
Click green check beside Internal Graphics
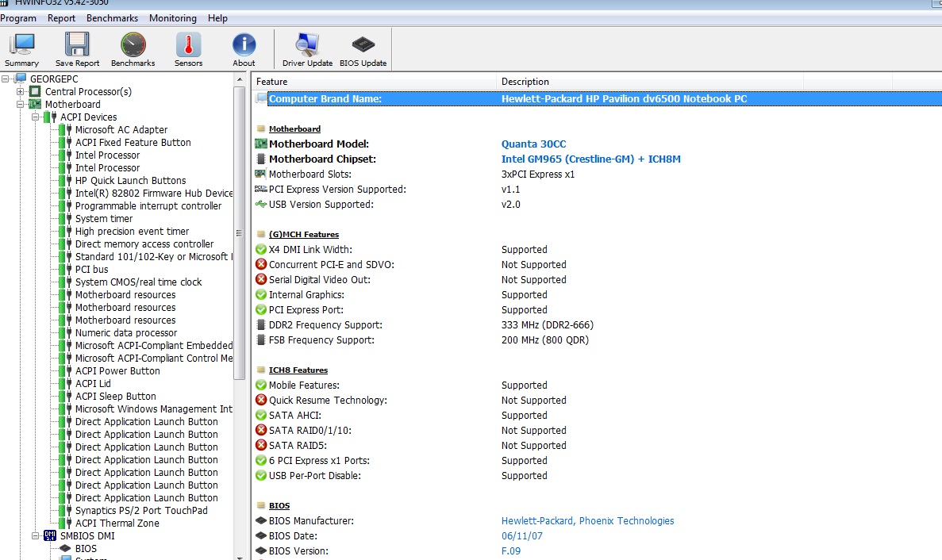(x=261, y=295)
